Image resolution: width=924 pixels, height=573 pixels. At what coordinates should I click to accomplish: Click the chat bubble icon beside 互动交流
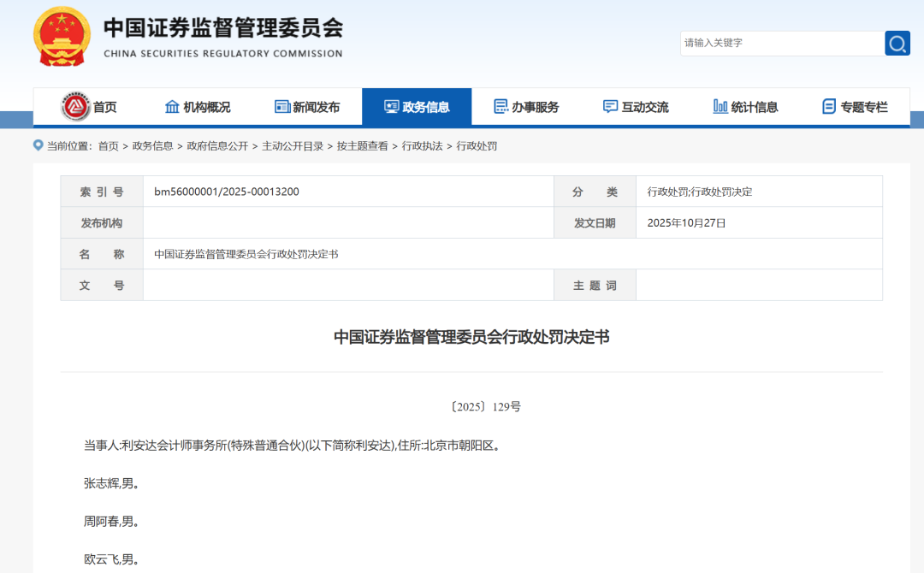pyautogui.click(x=611, y=107)
